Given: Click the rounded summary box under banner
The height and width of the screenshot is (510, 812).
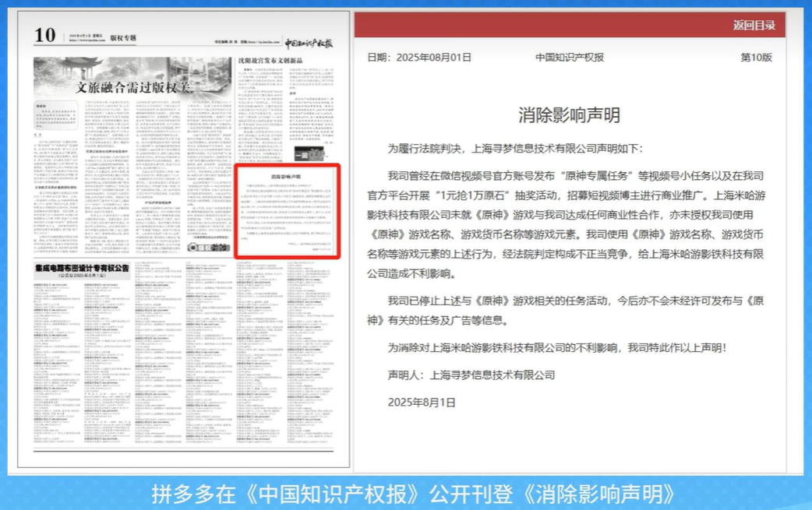Looking at the screenshot, I should tap(56, 114).
